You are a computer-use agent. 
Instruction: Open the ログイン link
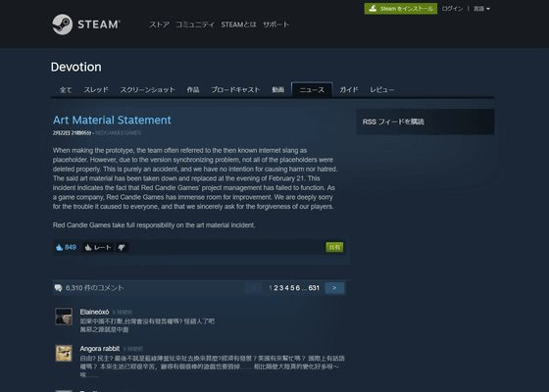pyautogui.click(x=452, y=9)
